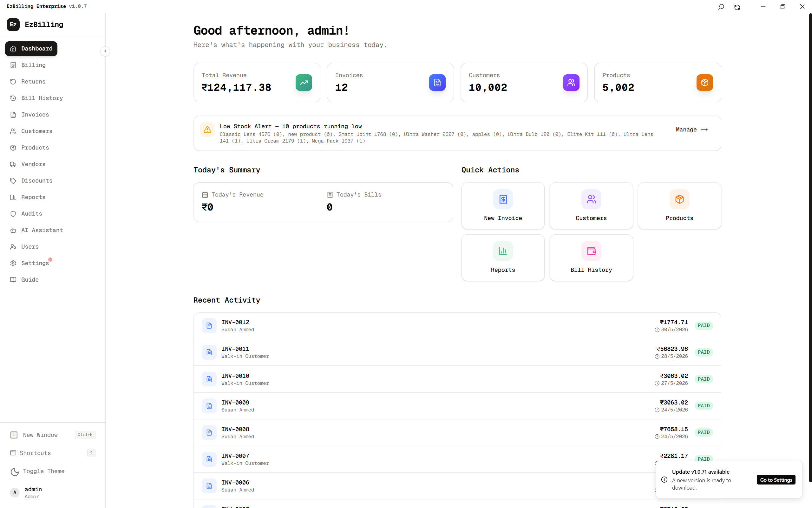Click the Products count 5,002

click(618, 88)
